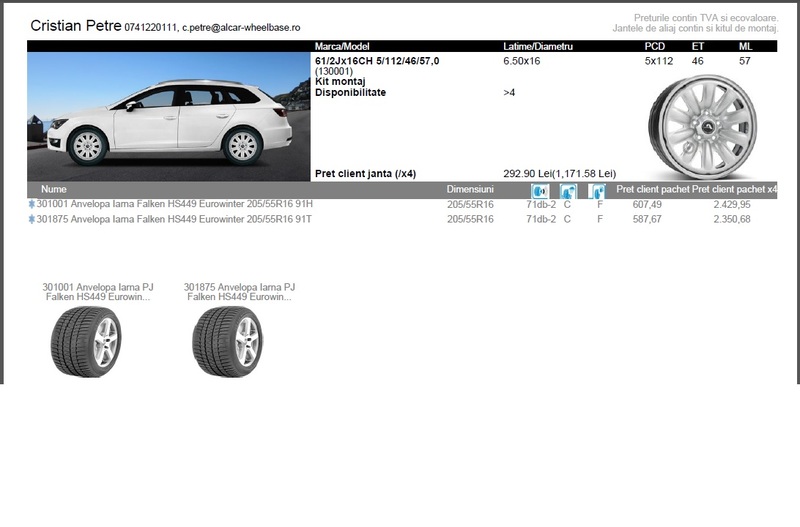
Task: Click the fuel efficiency label icon in header
Action: click(x=596, y=191)
